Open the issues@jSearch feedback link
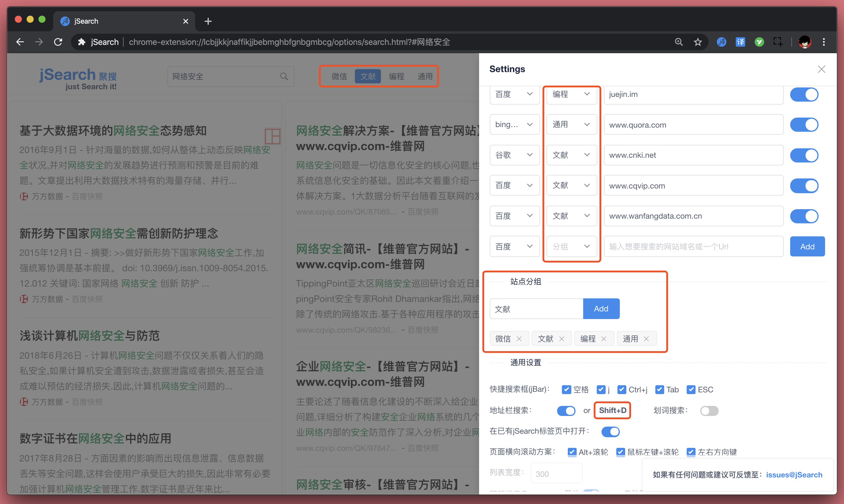 (x=794, y=474)
